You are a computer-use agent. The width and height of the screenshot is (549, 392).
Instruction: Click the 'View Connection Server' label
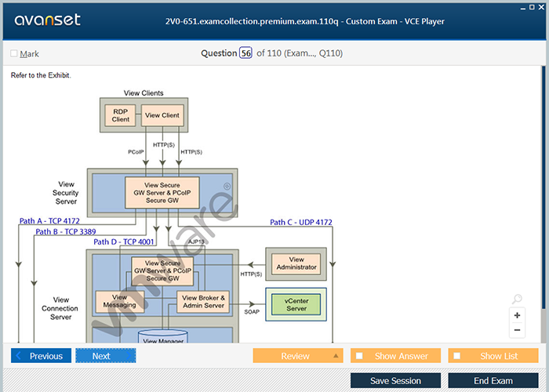pos(60,308)
